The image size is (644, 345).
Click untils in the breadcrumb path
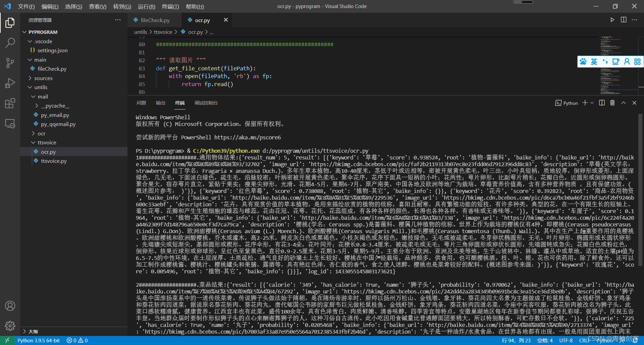pos(141,32)
